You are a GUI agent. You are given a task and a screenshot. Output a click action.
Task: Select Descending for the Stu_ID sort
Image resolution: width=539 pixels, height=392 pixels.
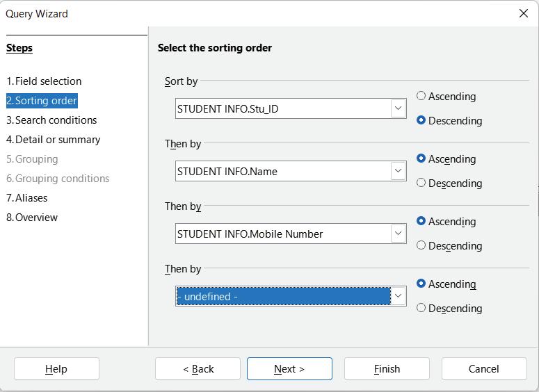point(421,120)
